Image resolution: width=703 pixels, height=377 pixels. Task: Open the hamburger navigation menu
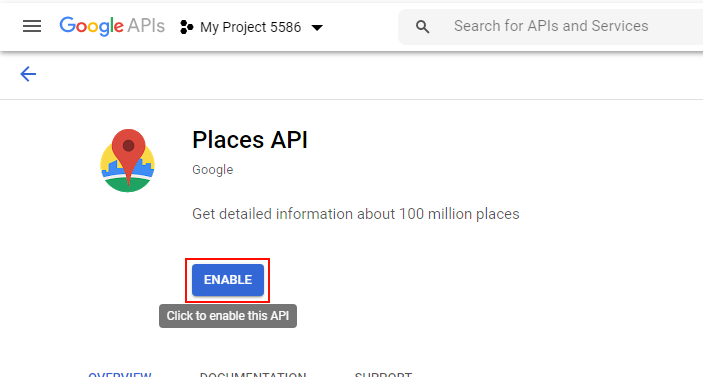pos(32,26)
